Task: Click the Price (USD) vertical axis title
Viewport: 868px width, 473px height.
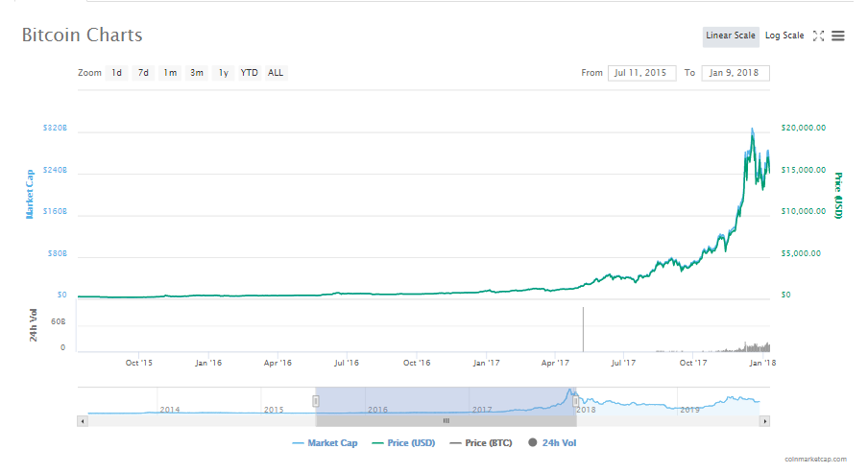Action: coord(838,196)
